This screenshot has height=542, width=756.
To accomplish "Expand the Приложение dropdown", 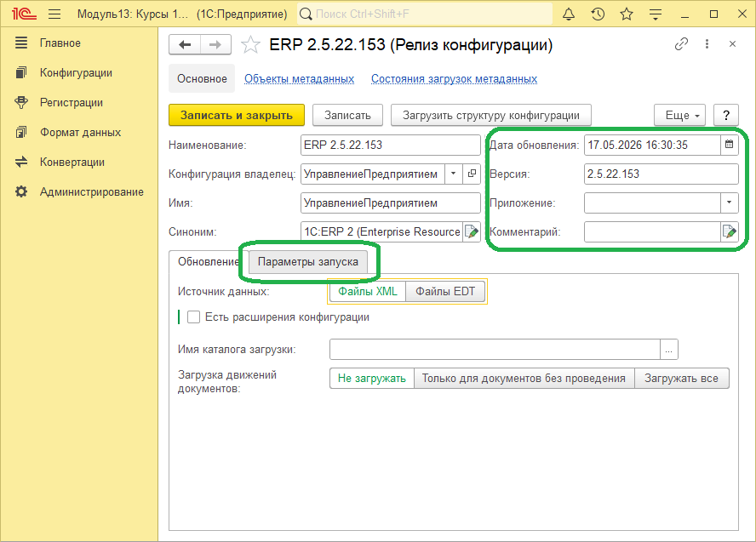I will (729, 203).
